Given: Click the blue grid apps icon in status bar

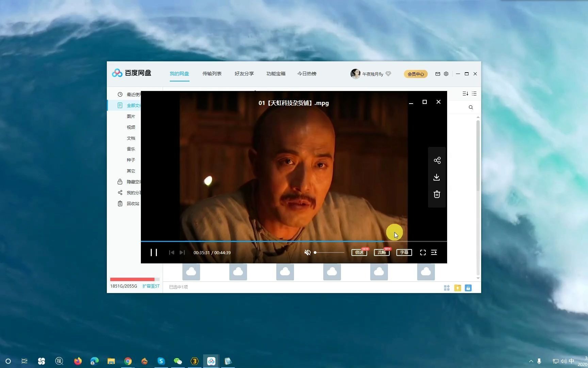Looking at the screenshot, I should tap(447, 288).
